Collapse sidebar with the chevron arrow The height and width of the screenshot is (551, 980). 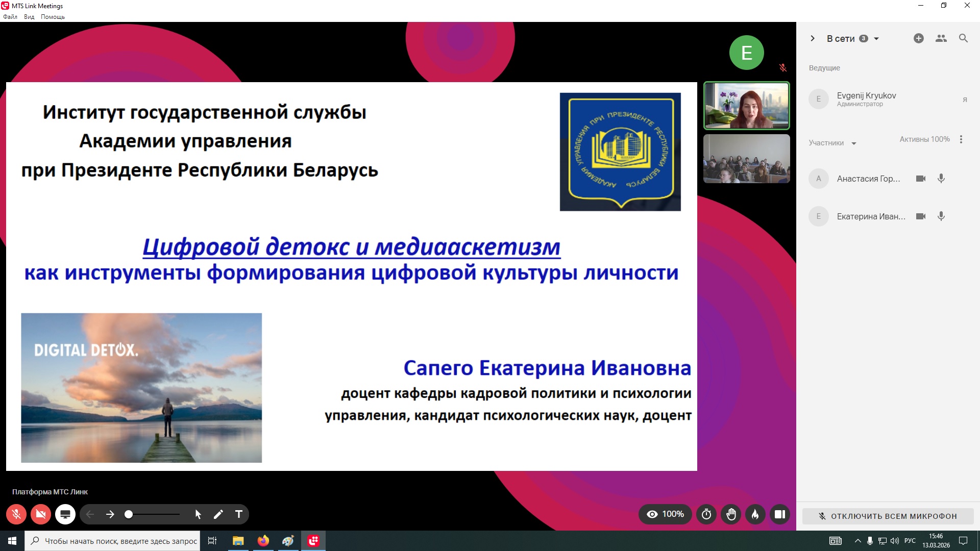point(813,38)
